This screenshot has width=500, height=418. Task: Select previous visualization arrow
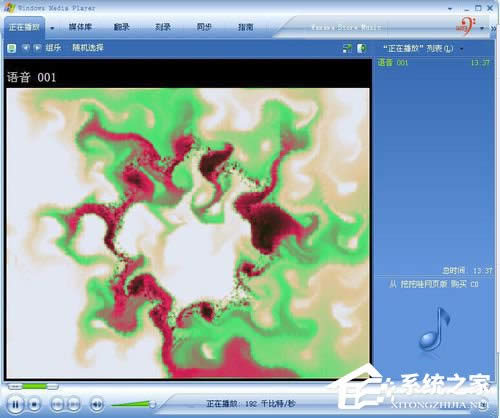pyautogui.click(x=26, y=48)
